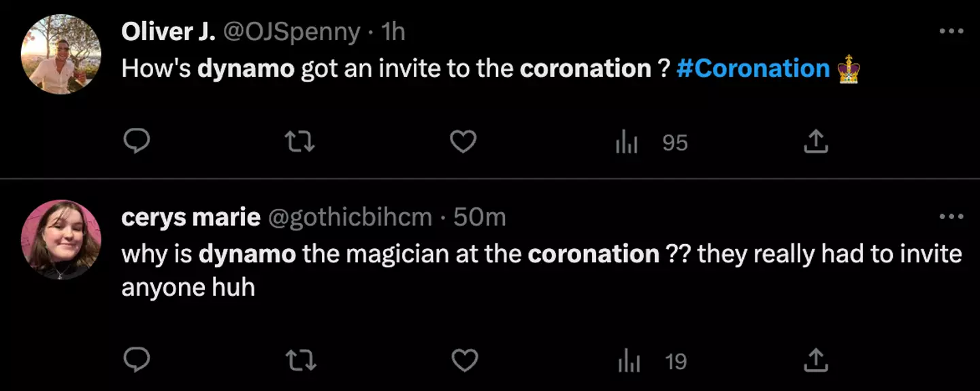Share cerys marie's tweet

(x=815, y=360)
